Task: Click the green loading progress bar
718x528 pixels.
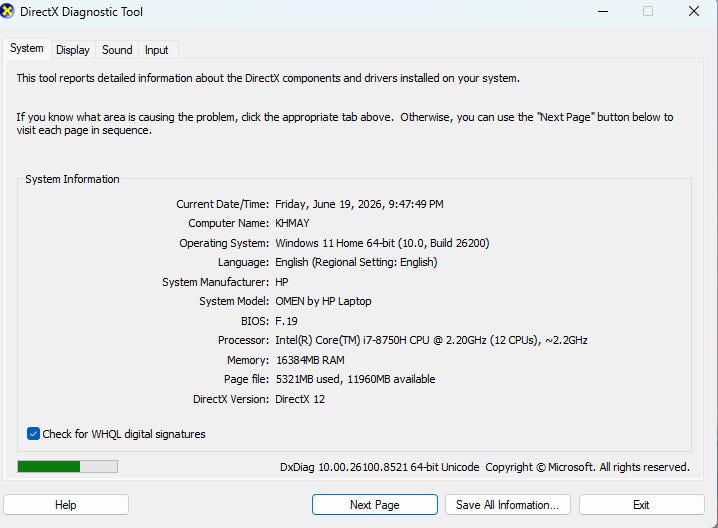Action: [67, 466]
